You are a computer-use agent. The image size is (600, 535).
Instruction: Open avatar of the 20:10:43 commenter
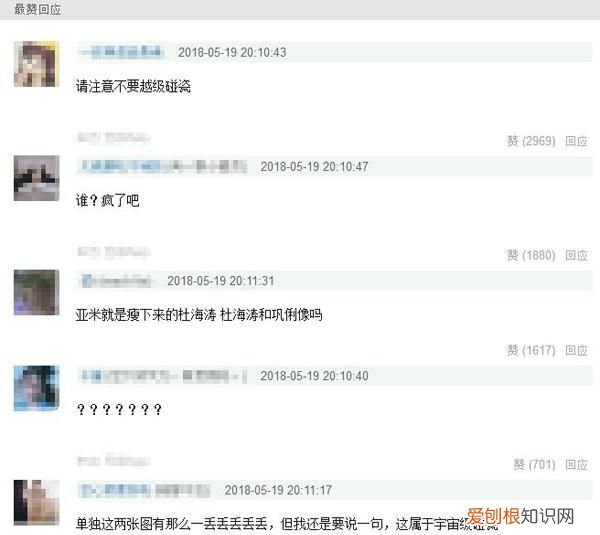[37, 64]
